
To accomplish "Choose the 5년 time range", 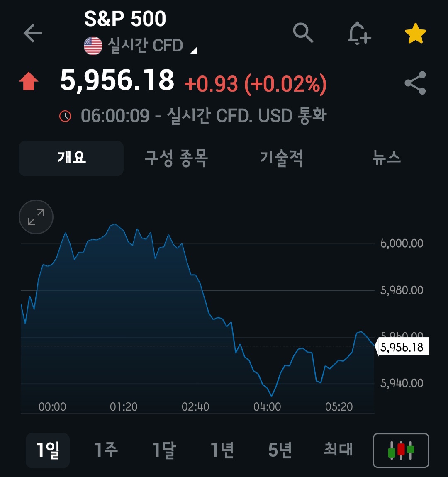I will (280, 450).
